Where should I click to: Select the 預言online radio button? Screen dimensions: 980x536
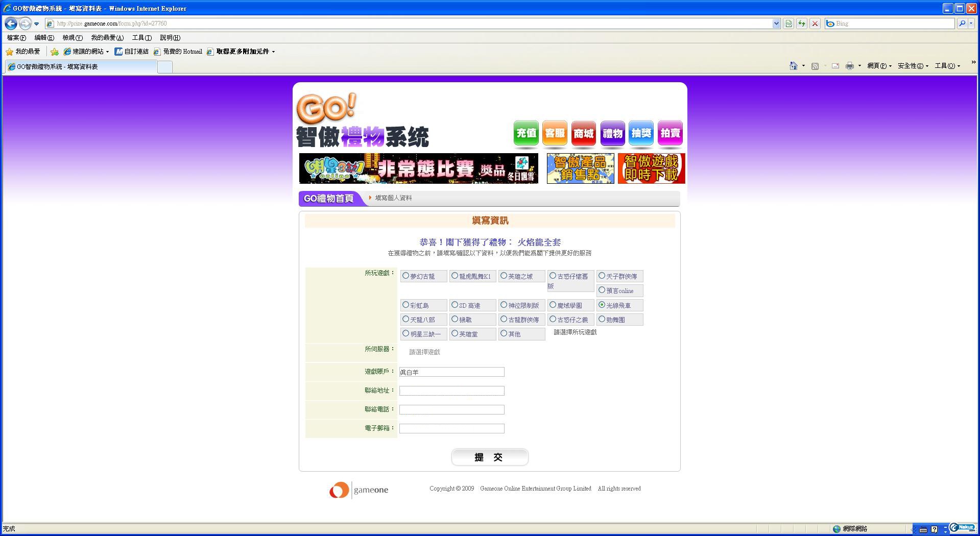tap(602, 290)
